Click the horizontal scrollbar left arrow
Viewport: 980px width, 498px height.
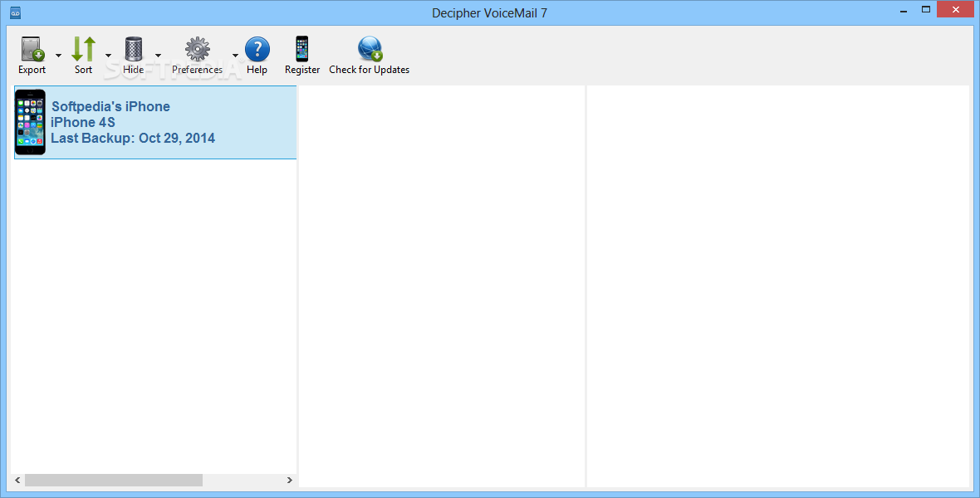coord(17,480)
